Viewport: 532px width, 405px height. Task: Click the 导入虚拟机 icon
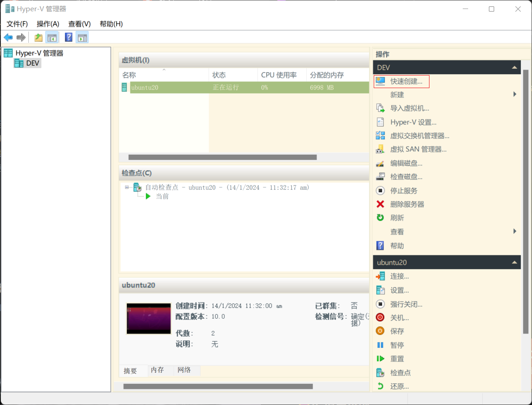[380, 108]
